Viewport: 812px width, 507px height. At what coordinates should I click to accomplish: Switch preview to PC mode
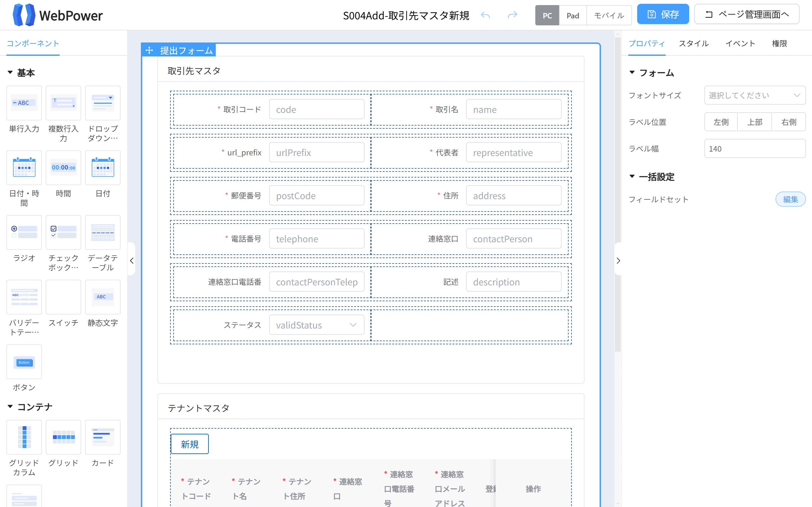pyautogui.click(x=547, y=15)
